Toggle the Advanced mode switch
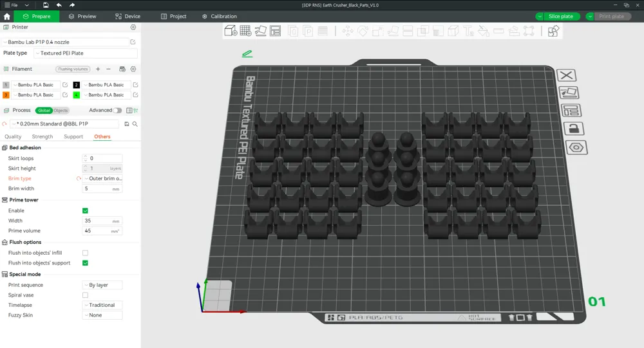The image size is (644, 348). coord(117,111)
